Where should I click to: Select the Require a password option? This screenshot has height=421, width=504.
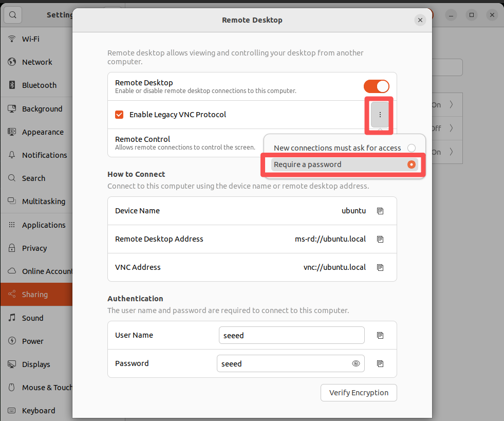pyautogui.click(x=344, y=164)
